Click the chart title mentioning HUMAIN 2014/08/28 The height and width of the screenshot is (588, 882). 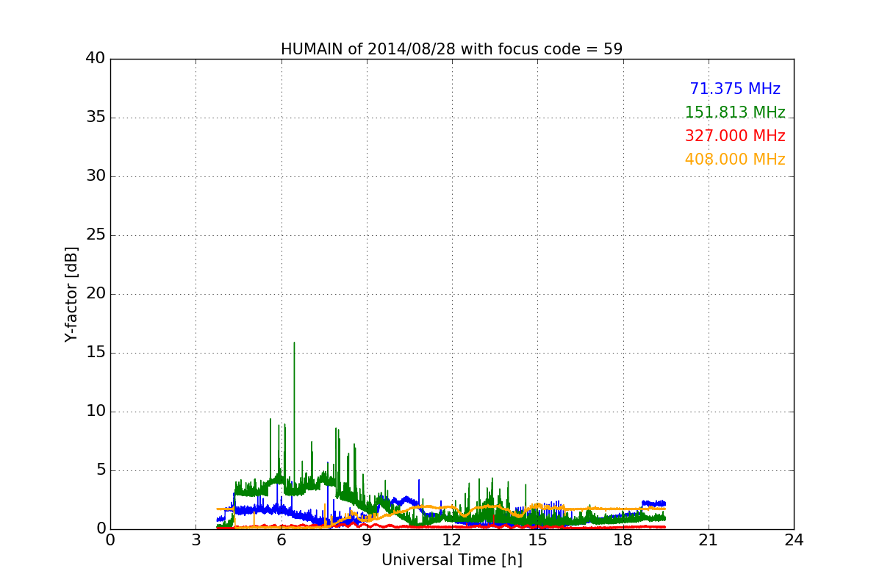[x=451, y=49]
